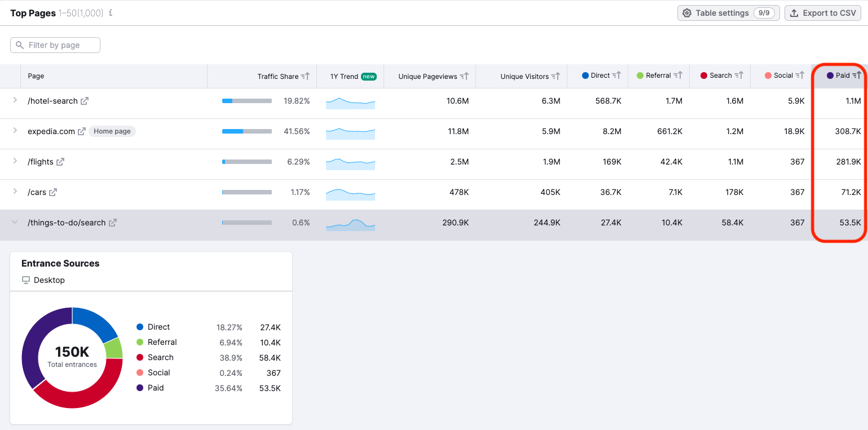Viewport: 868px width, 430px height.
Task: Open /things-to-do/search external link icon
Action: click(113, 223)
